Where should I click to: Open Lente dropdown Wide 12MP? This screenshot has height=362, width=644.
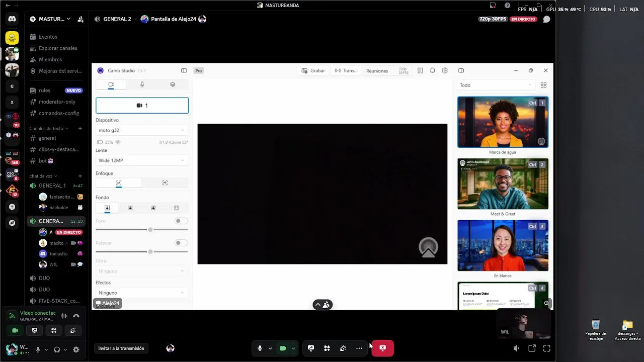[142, 160]
